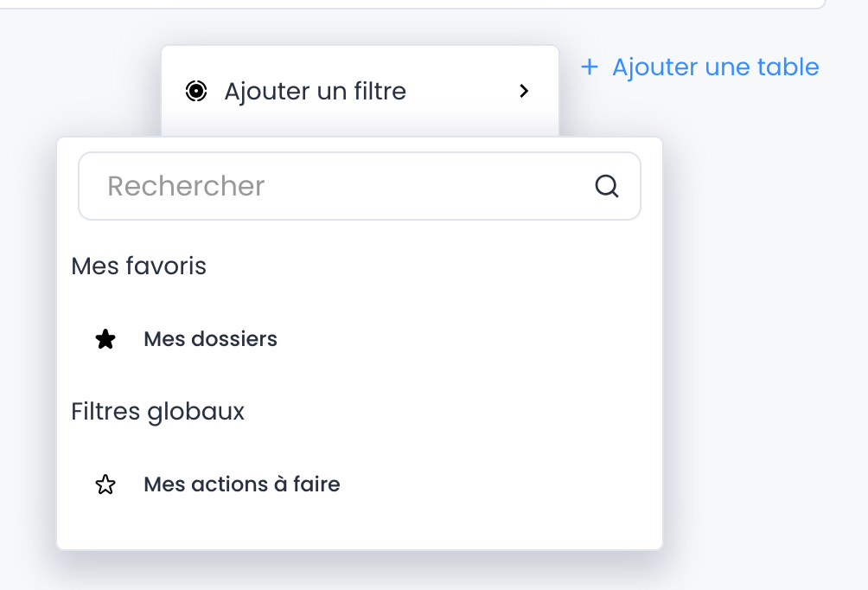Screen dimensions: 868x590
Task: Click the plus icon before Ajouter une table
Action: [x=590, y=67]
